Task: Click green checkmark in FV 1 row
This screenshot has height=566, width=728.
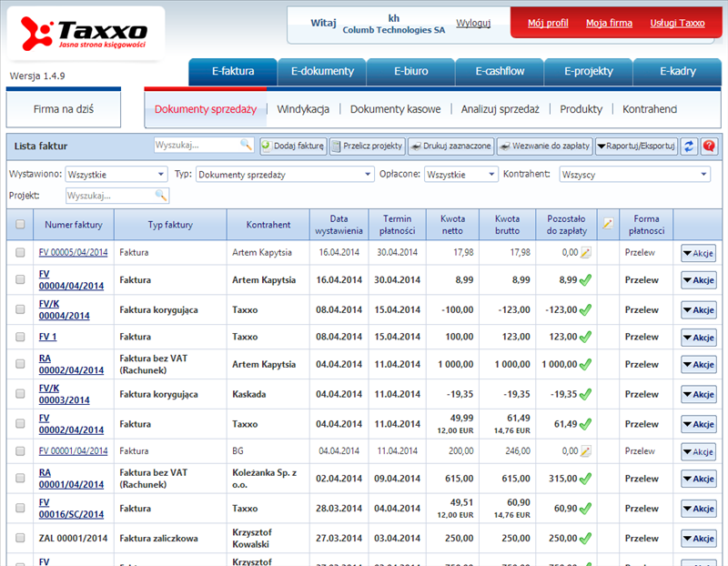Action: 585,337
